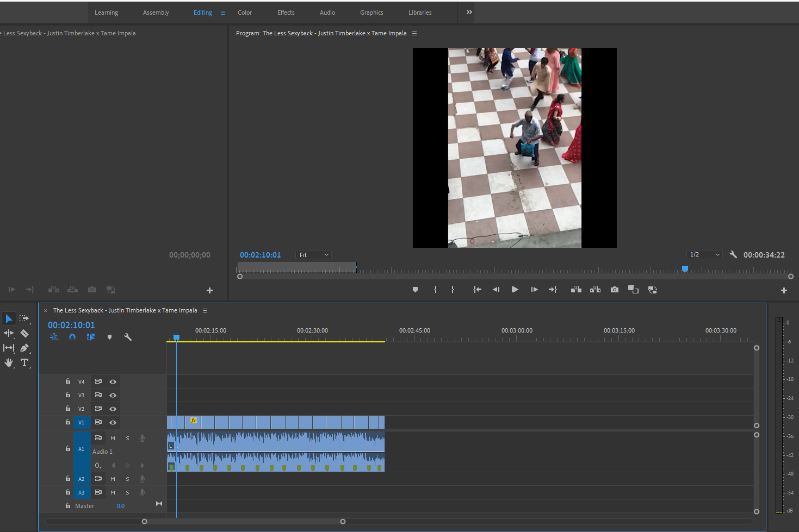Click the Extract button
Screen dimensions: 799x532
pyautogui.click(x=595, y=290)
